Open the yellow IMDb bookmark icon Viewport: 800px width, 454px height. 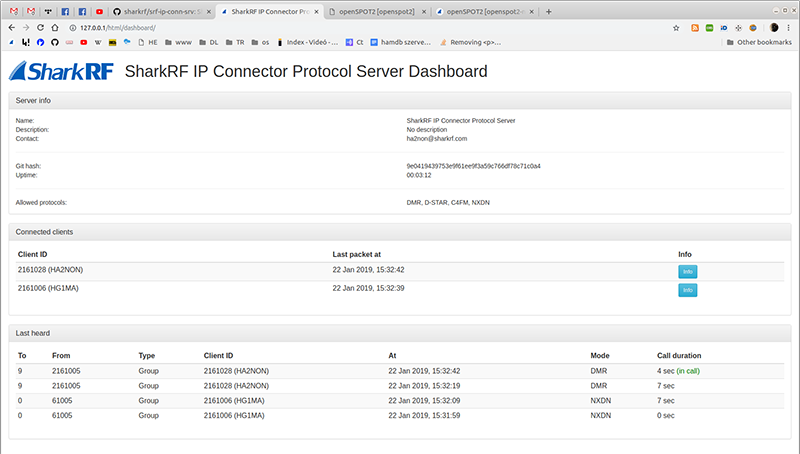pyautogui.click(x=112, y=42)
